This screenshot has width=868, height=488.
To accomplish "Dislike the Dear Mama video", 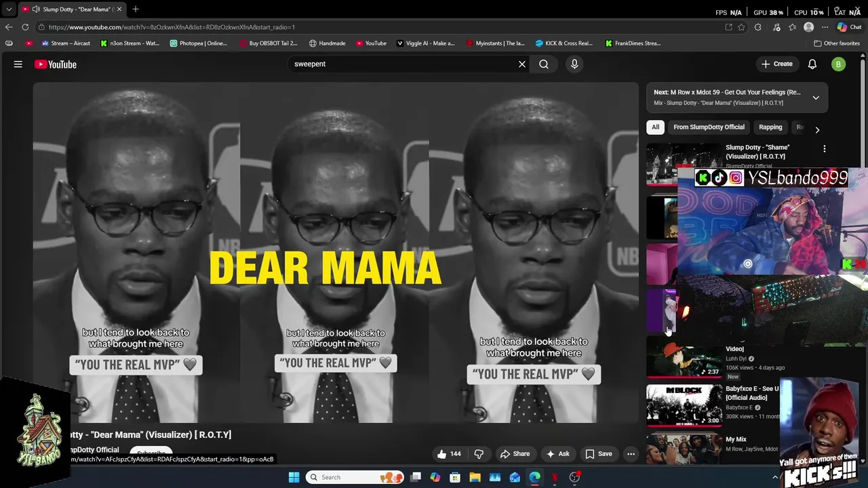I will (x=479, y=454).
